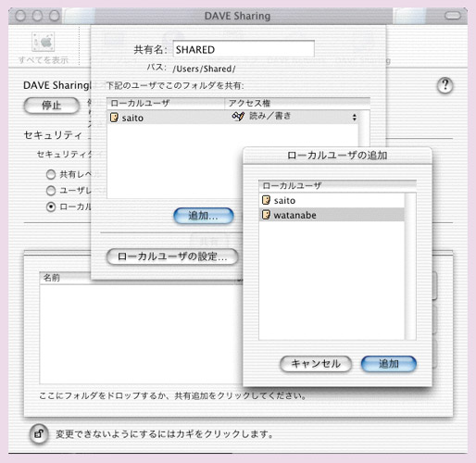Open the 読み/書き access rights popup

[x=294, y=117]
